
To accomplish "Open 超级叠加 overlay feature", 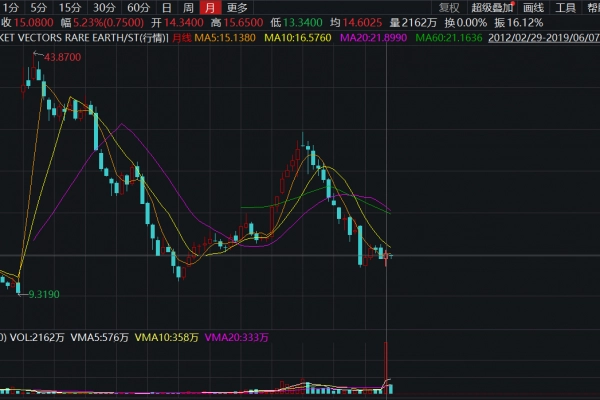I will click(x=492, y=8).
